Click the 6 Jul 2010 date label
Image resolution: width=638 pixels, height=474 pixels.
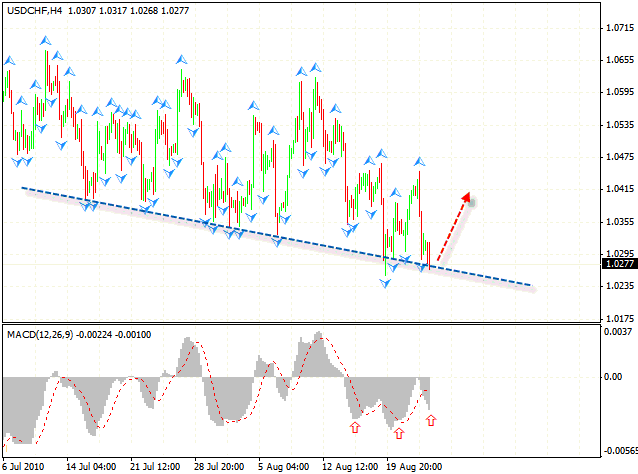[x=24, y=466]
